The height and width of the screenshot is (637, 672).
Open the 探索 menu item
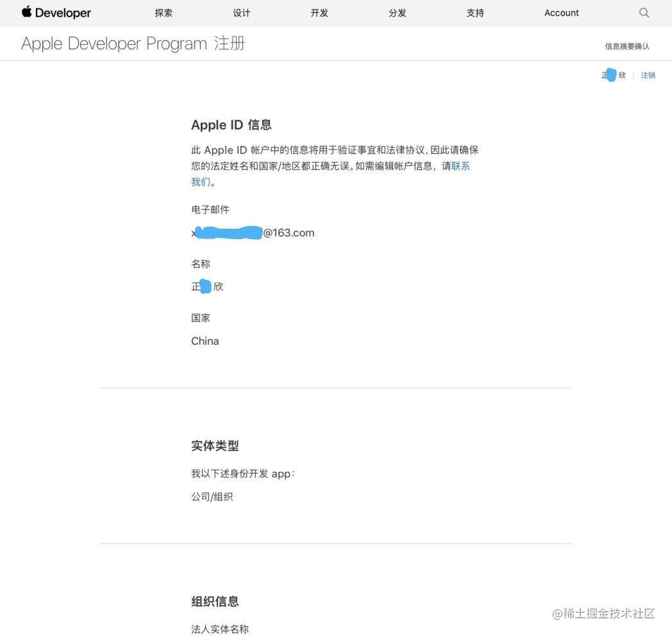[x=164, y=13]
